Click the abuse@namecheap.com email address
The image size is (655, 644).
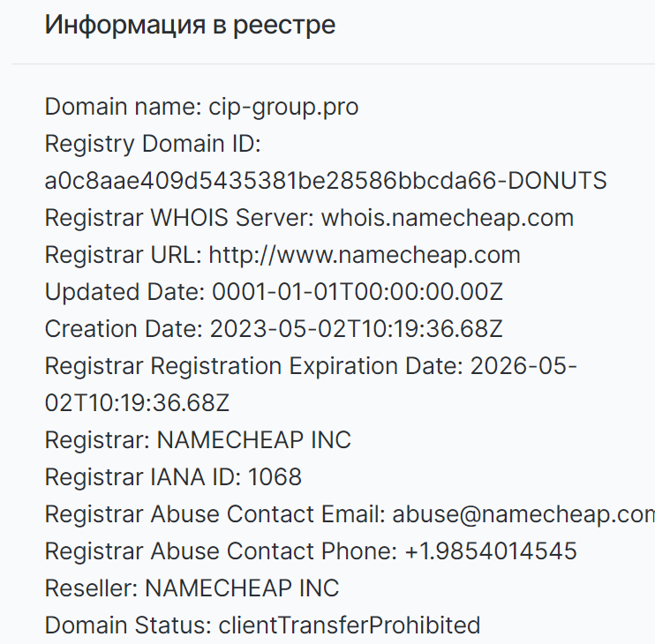[x=523, y=514]
